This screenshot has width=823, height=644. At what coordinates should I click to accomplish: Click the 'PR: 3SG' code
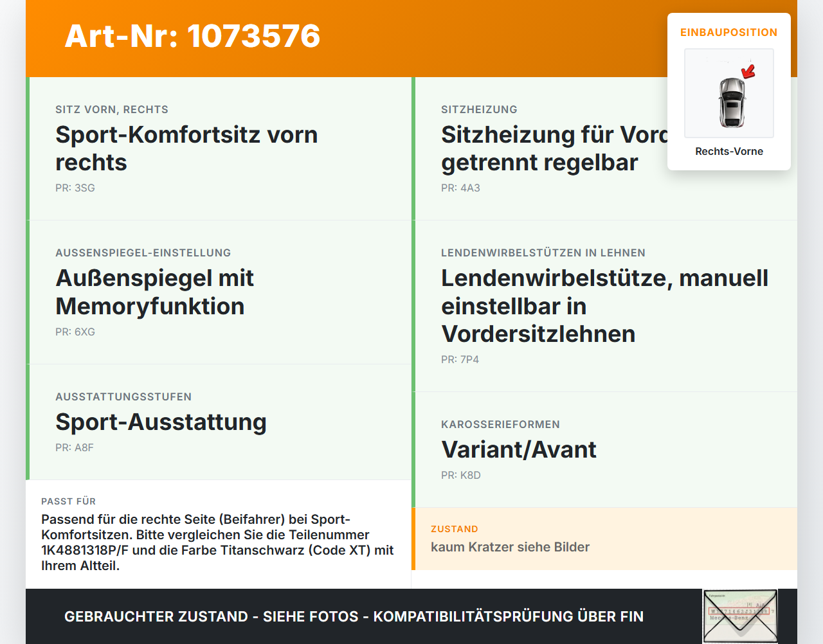75,188
